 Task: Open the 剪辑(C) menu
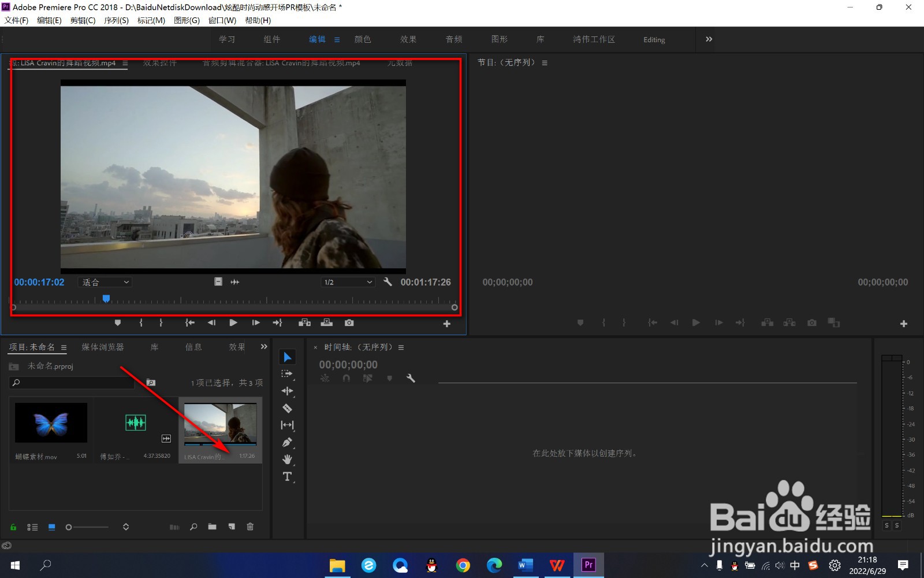(83, 20)
